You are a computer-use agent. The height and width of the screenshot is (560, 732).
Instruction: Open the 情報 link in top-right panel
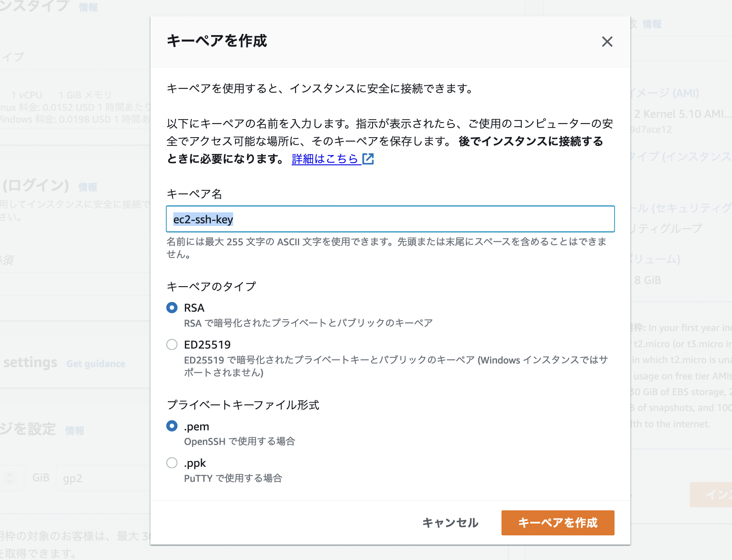(x=651, y=25)
